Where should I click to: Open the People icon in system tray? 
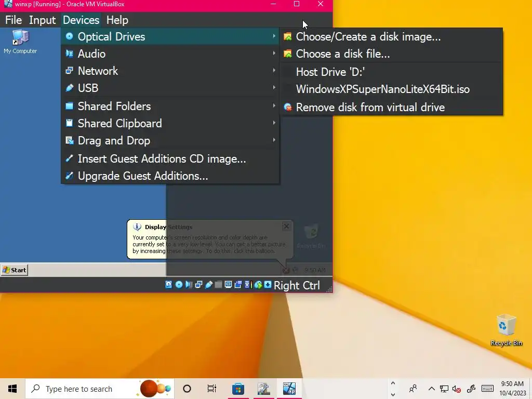(413, 389)
